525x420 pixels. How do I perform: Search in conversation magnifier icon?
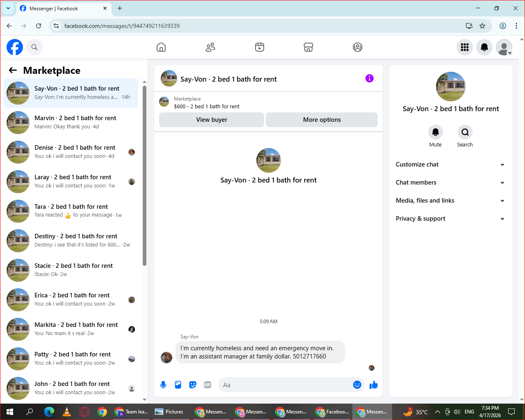[465, 132]
